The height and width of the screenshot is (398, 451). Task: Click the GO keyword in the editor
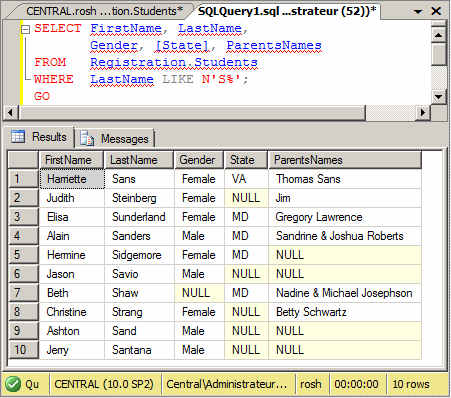pos(42,96)
